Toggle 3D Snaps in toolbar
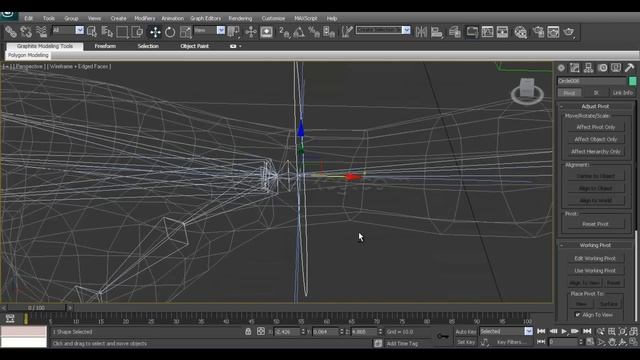Viewport: 640px width, 360px height. [284, 32]
